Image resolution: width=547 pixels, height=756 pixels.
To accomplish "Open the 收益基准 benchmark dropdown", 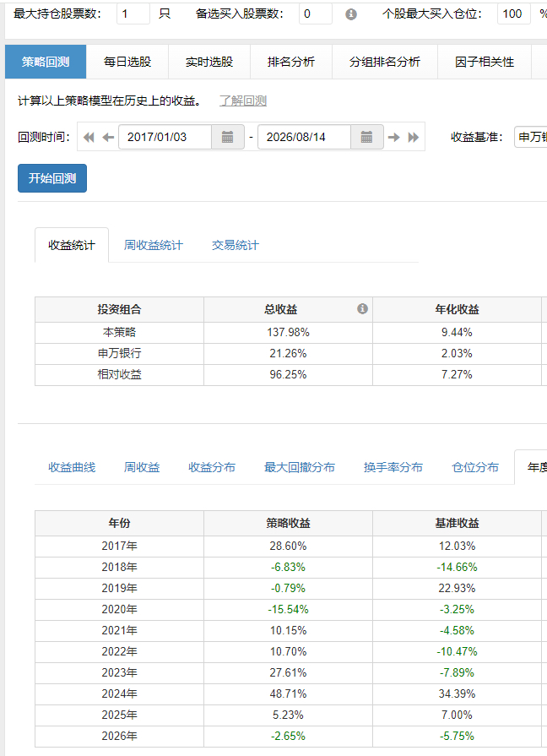I will pos(531,137).
